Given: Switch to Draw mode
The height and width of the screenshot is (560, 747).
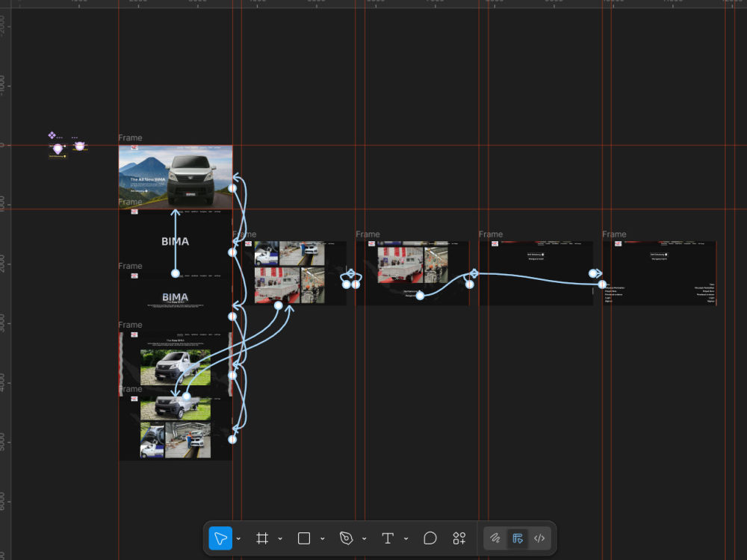Looking at the screenshot, I should (x=495, y=538).
